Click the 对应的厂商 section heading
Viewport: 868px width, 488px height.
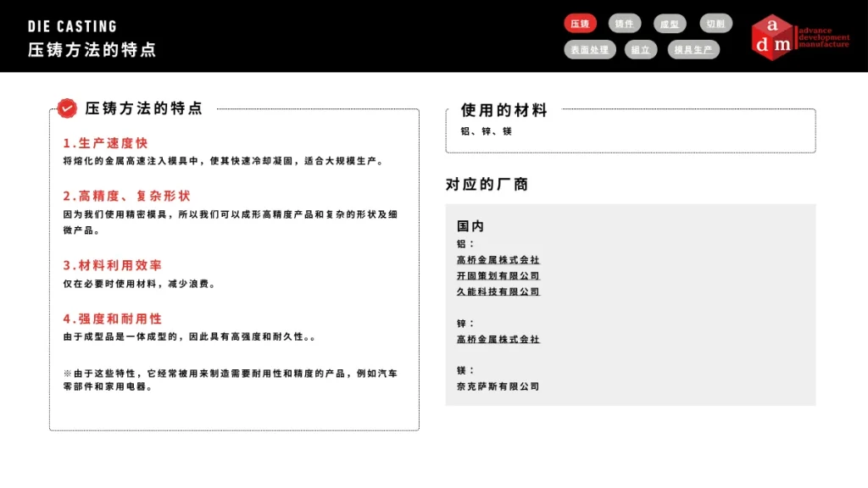tap(487, 185)
